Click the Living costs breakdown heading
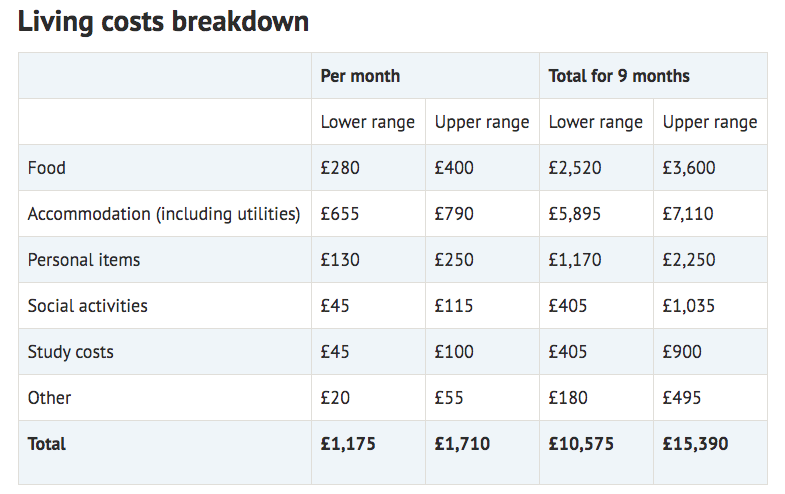785x494 pixels. [x=163, y=22]
